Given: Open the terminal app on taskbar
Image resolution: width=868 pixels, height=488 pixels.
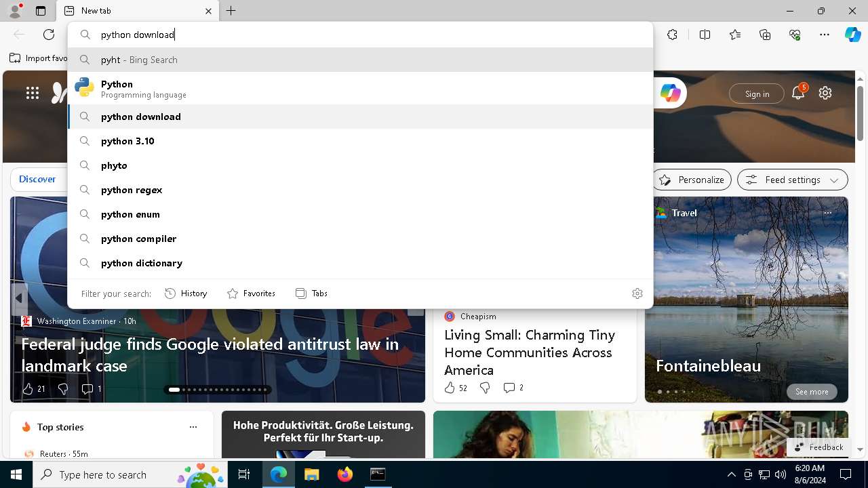Looking at the screenshot, I should point(378,474).
